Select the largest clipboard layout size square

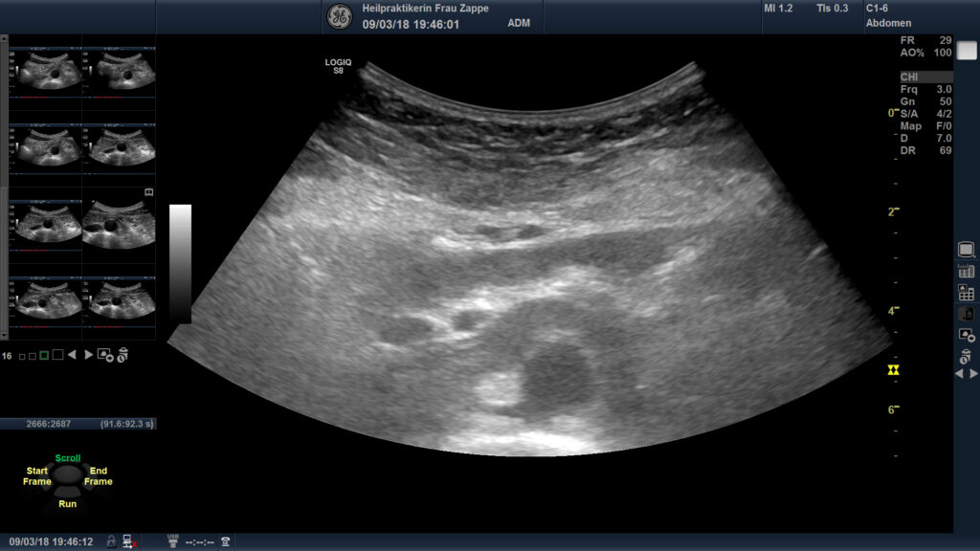[x=57, y=355]
